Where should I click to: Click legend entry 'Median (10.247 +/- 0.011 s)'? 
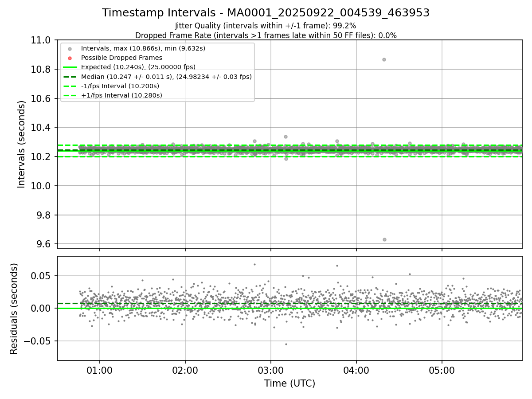[166, 77]
